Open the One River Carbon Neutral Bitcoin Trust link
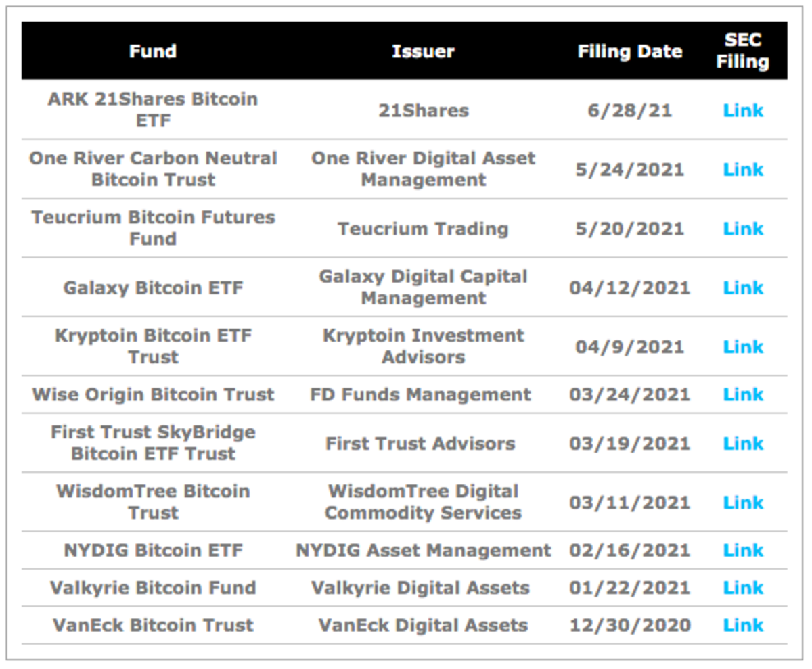Viewport: 812px width, 669px height. point(743,169)
